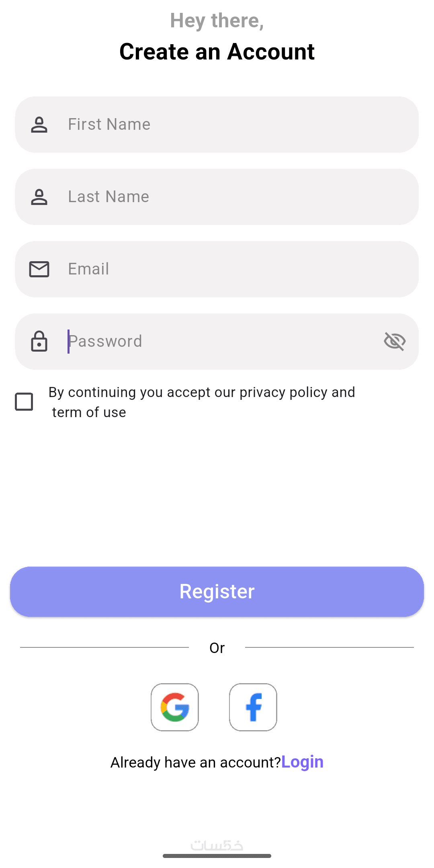434x868 pixels.
Task: Sign up with the Facebook icon
Action: [x=253, y=707]
